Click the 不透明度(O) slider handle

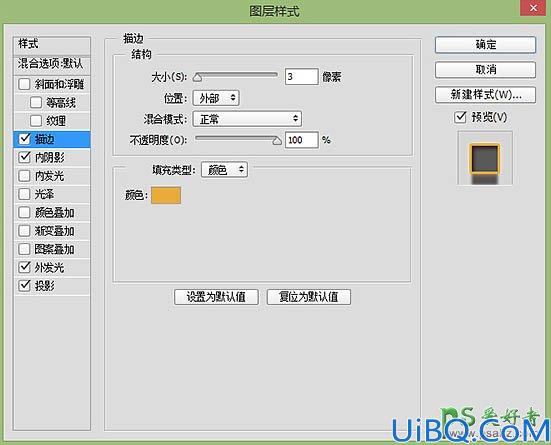pyautogui.click(x=277, y=141)
